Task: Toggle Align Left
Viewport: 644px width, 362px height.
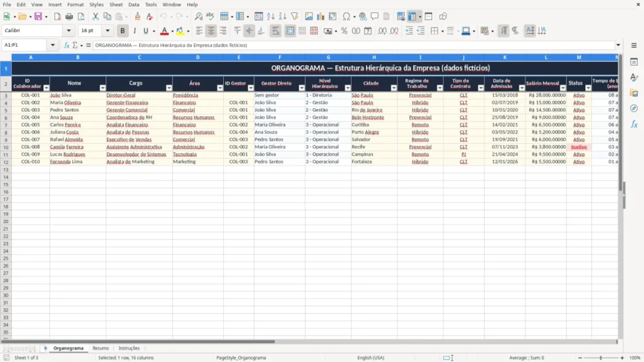Action: click(x=199, y=31)
